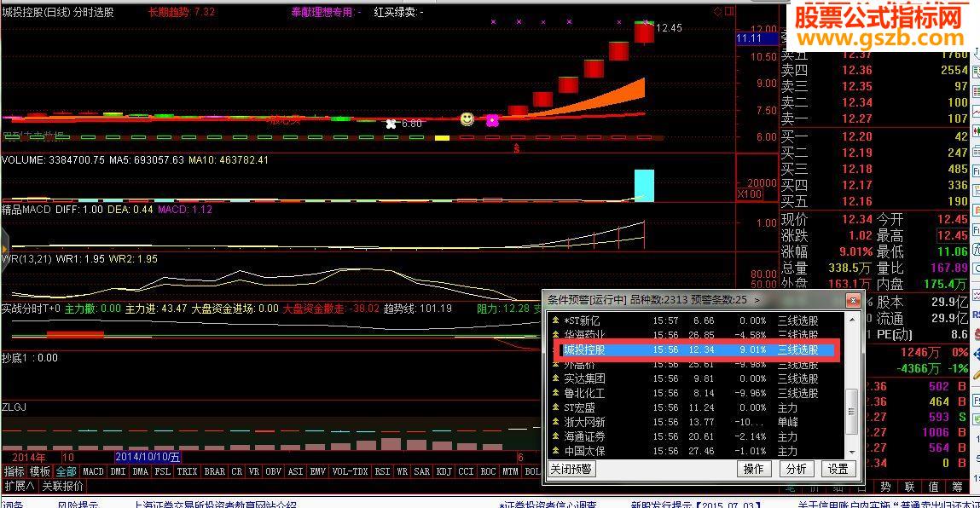
Task: Click the chevron in the alert dialog title
Action: [x=757, y=301]
